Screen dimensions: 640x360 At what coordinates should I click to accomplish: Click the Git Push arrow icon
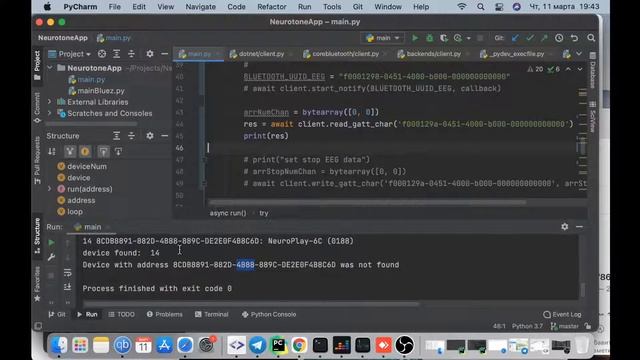(544, 38)
